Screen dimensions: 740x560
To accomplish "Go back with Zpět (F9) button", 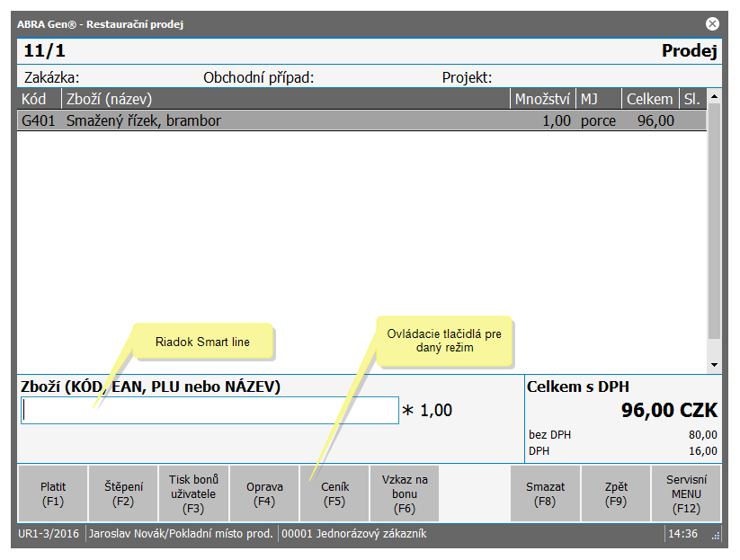I will coord(616,493).
